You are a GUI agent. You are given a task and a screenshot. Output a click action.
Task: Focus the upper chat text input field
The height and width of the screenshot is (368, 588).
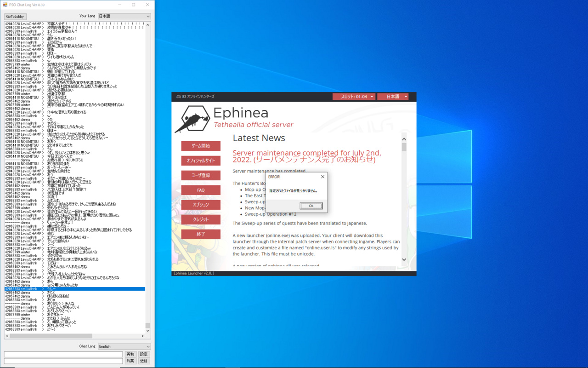click(x=63, y=354)
